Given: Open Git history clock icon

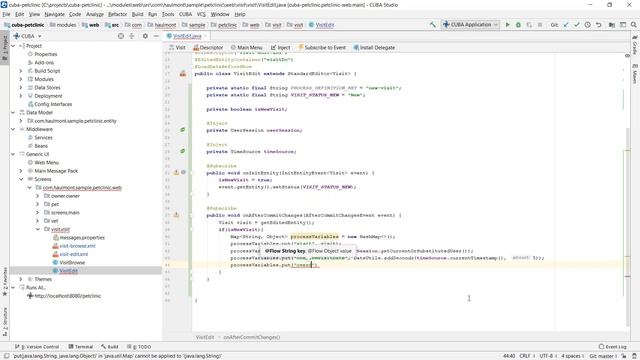Looking at the screenshot, I should (587, 25).
